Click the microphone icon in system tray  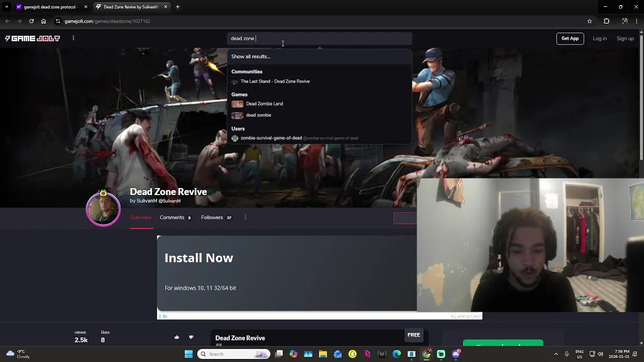(567, 354)
